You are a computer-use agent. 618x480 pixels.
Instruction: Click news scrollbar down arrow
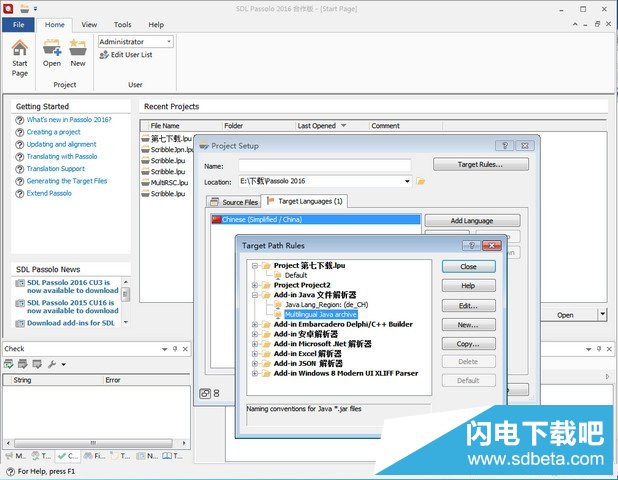point(126,322)
